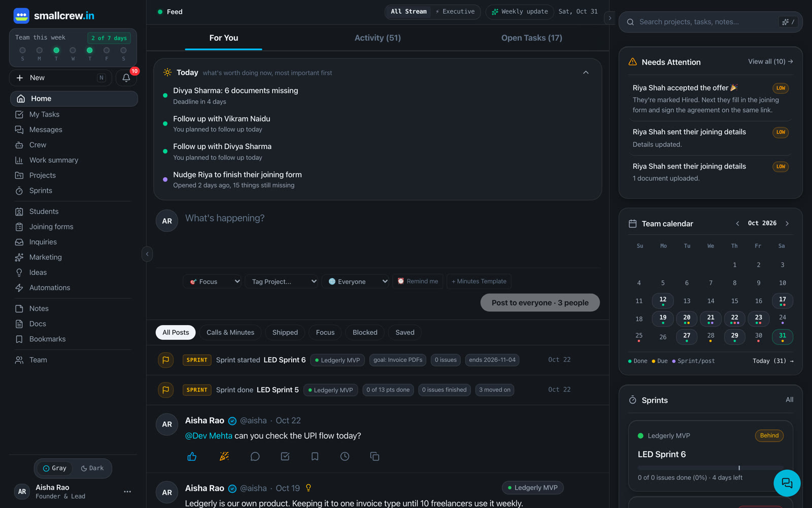
Task: Insert the Minutes Template
Action: pyautogui.click(x=479, y=281)
